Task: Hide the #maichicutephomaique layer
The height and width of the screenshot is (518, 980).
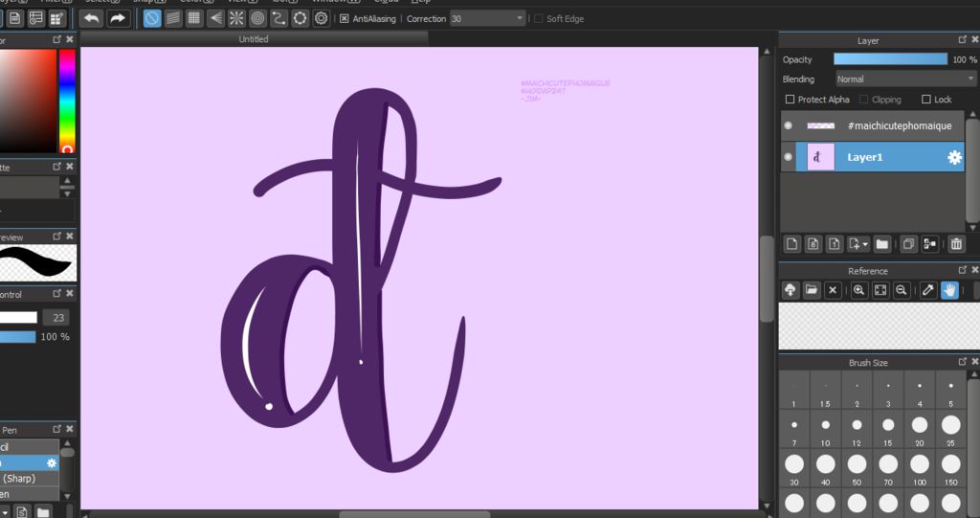Action: (x=789, y=125)
